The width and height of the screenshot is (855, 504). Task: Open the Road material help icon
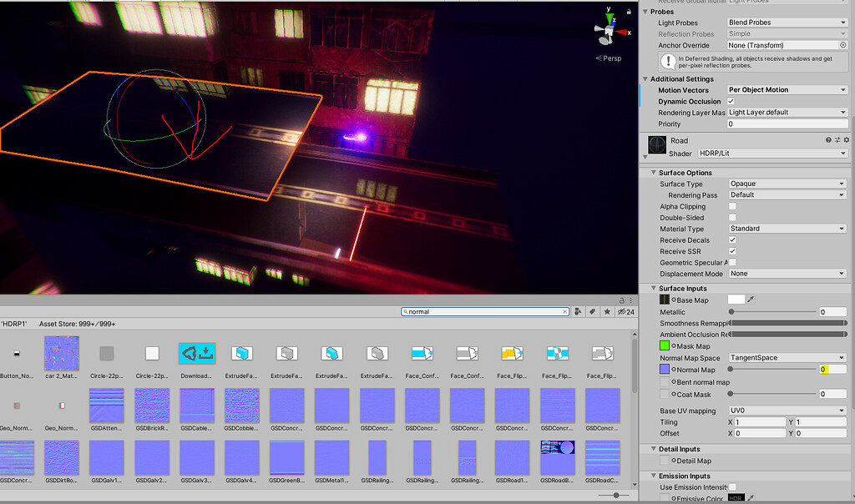pyautogui.click(x=828, y=139)
